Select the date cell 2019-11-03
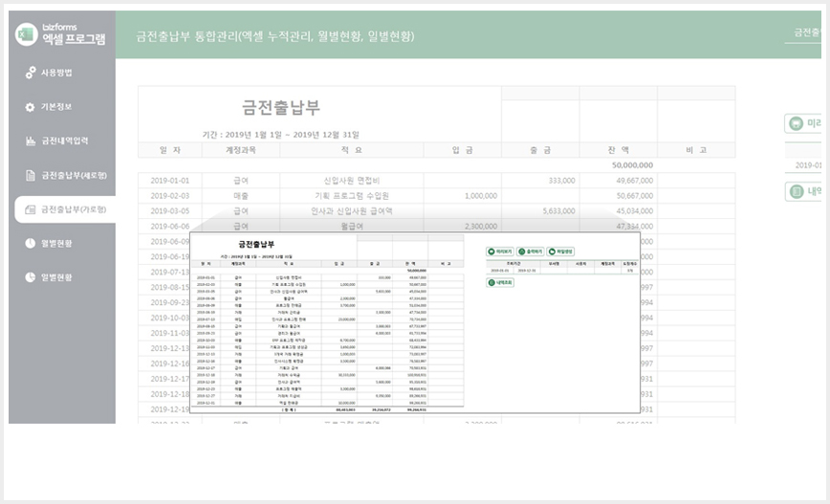The image size is (830, 504). pos(170,333)
